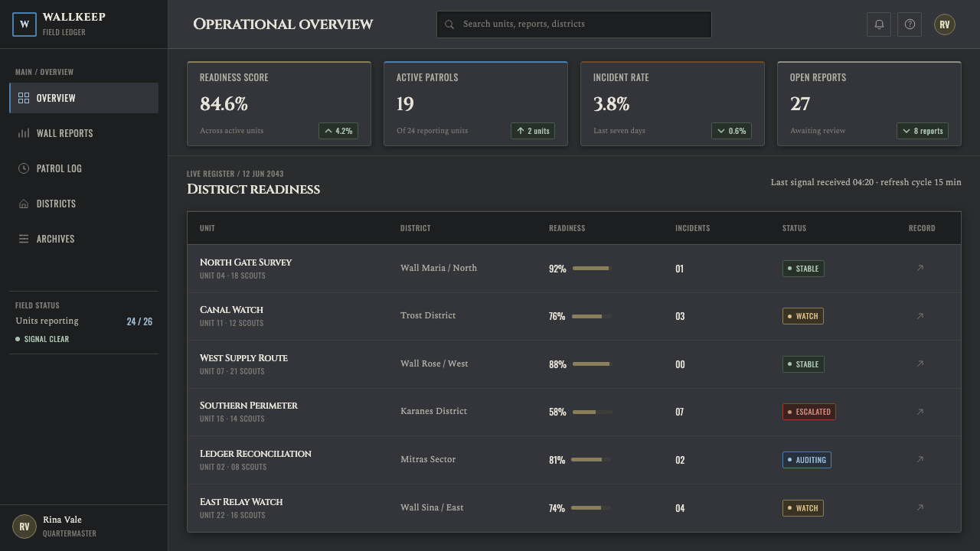The height and width of the screenshot is (551, 980).
Task: Select the Incident Rate card
Action: pyautogui.click(x=672, y=103)
